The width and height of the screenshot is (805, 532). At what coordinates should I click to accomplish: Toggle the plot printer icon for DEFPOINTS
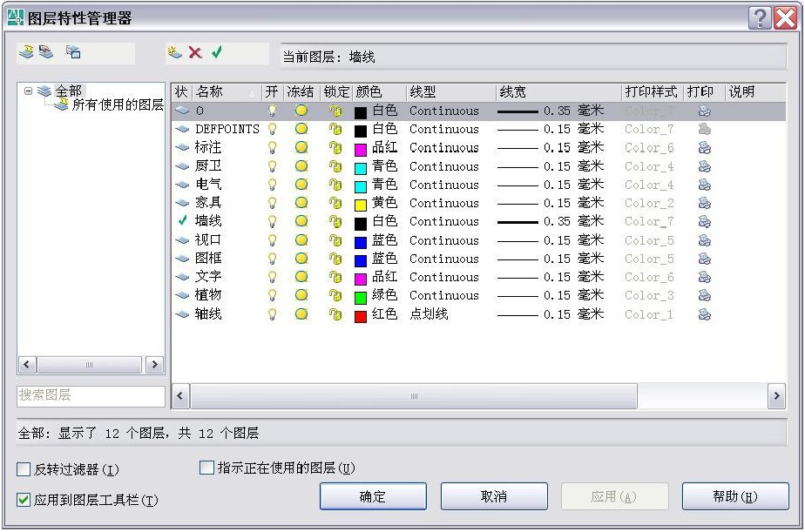[704, 129]
